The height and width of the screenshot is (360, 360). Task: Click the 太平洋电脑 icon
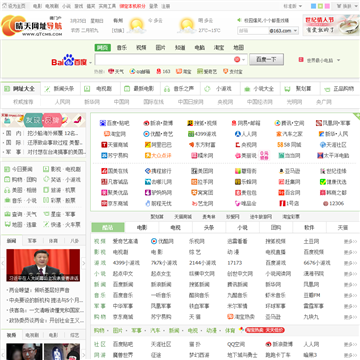point(320,155)
